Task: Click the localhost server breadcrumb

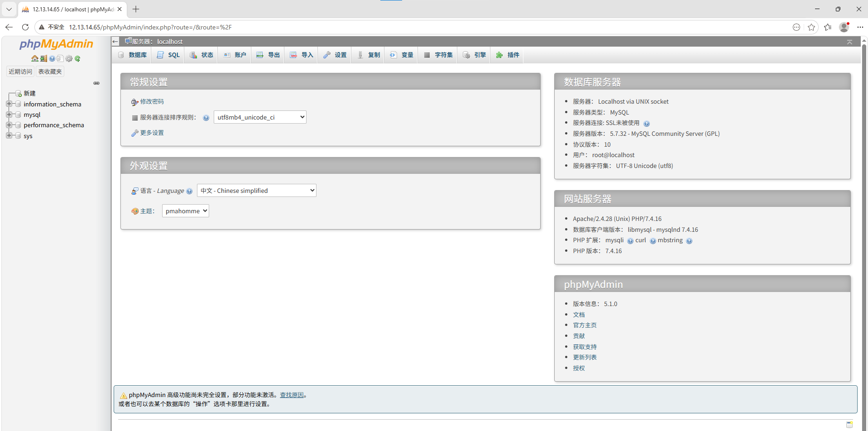Action: pyautogui.click(x=170, y=42)
